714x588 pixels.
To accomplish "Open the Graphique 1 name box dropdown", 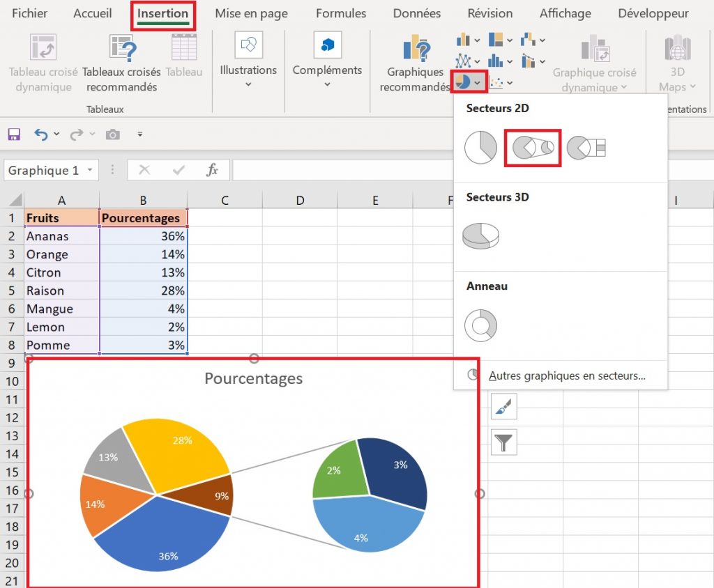I will [90, 171].
